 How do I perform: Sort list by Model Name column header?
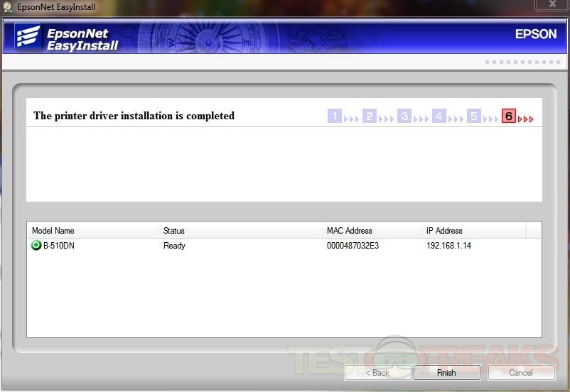click(92, 231)
